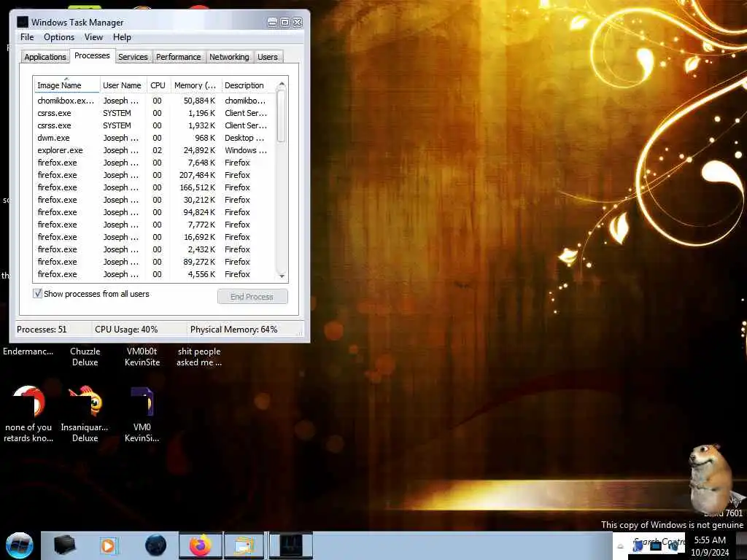Screen dimensions: 747x560
Task: Open the File menu in Task Manager
Action: [x=27, y=37]
